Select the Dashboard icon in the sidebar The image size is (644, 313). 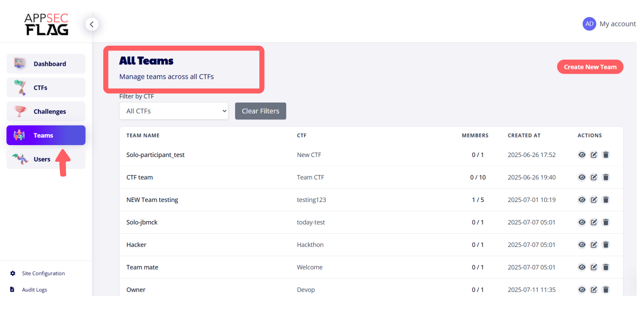[19, 63]
